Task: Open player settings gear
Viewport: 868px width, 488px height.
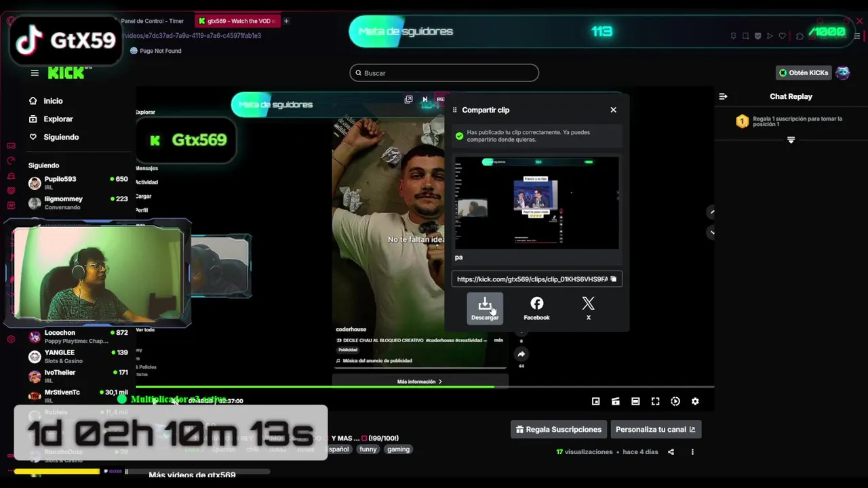Action: coord(695,401)
